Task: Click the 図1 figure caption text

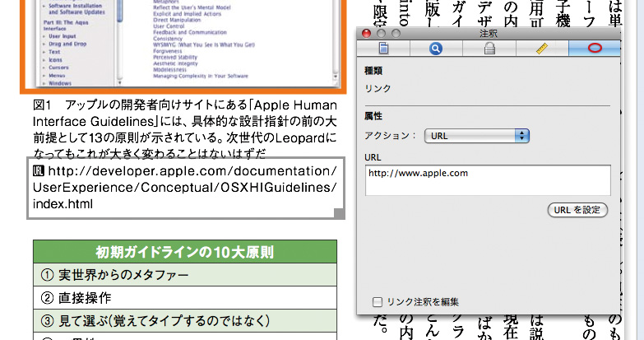Action: tap(185, 129)
